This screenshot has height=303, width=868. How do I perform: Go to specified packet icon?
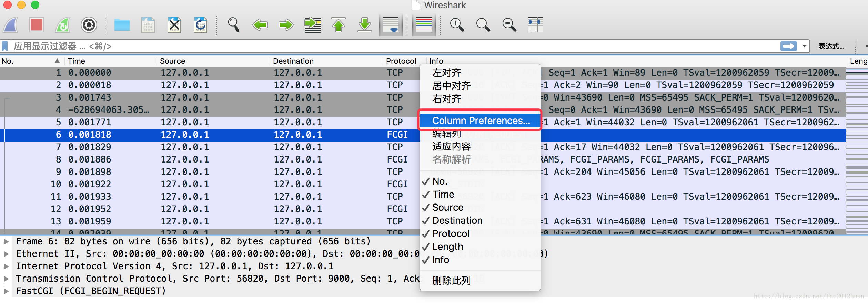click(312, 25)
